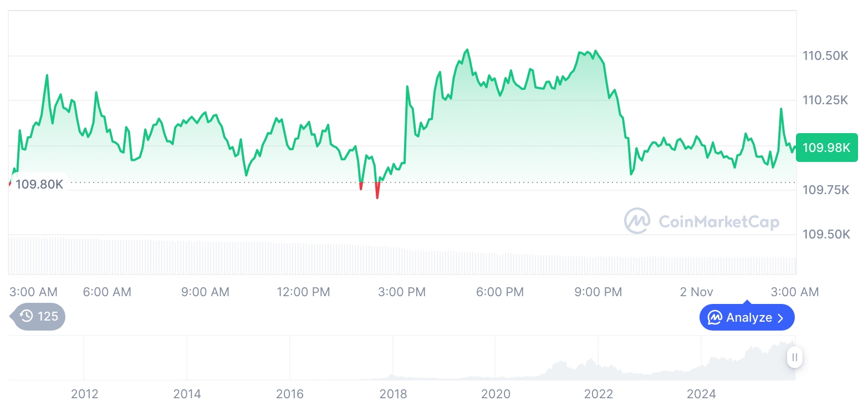Select the 2018 marker on overview timeline
The width and height of the screenshot is (868, 406).
pyautogui.click(x=393, y=394)
